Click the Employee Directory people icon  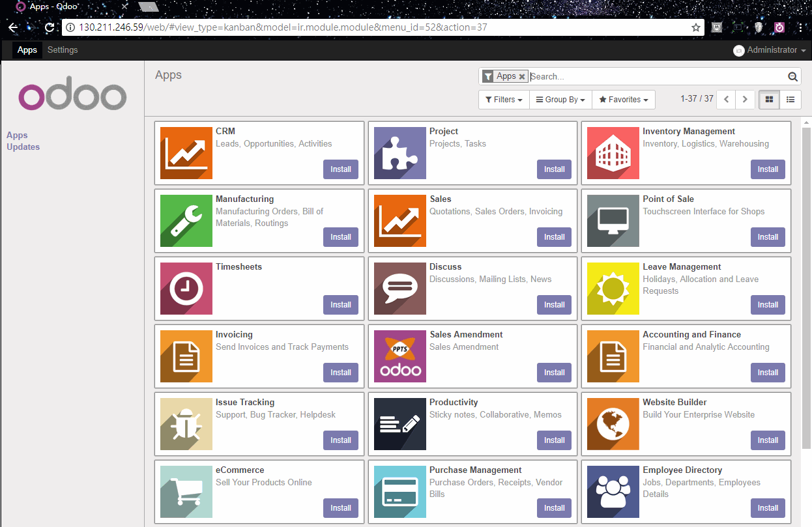(613, 492)
